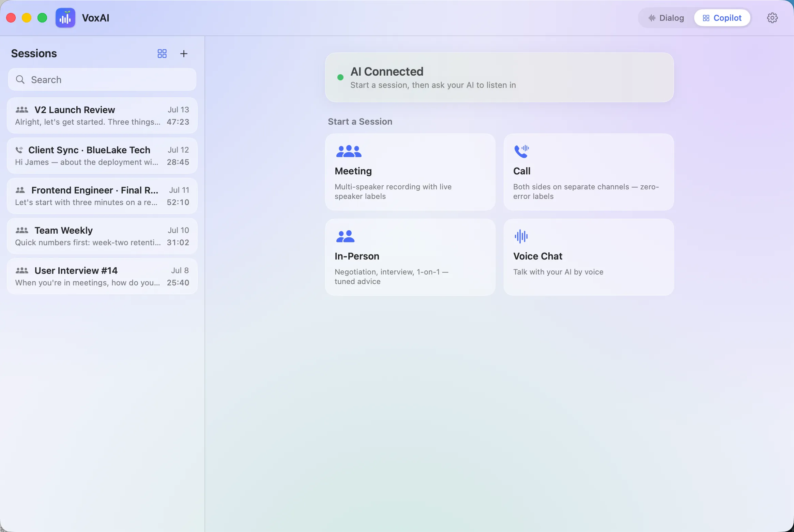
Task: Click the grid icon in Copilot tab
Action: [706, 18]
